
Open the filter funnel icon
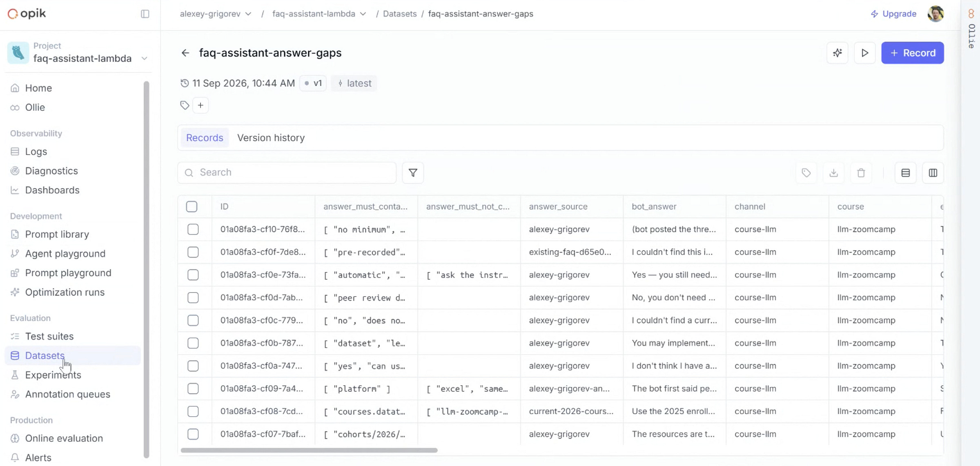tap(413, 173)
